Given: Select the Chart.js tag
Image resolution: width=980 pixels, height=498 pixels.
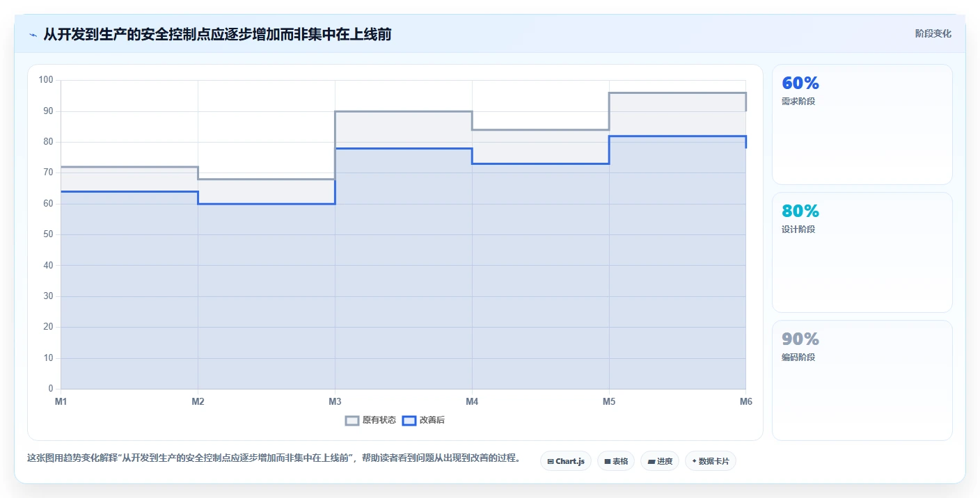Looking at the screenshot, I should [x=566, y=461].
